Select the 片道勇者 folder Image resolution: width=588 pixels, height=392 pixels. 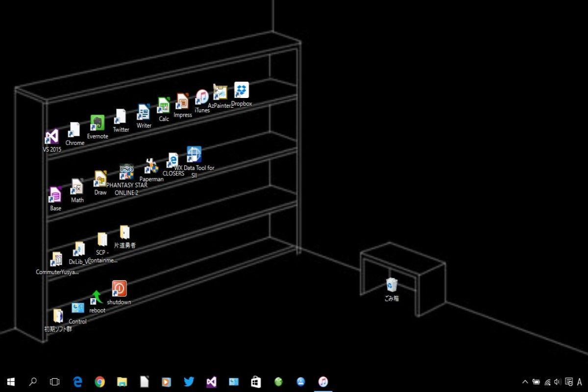(x=124, y=232)
